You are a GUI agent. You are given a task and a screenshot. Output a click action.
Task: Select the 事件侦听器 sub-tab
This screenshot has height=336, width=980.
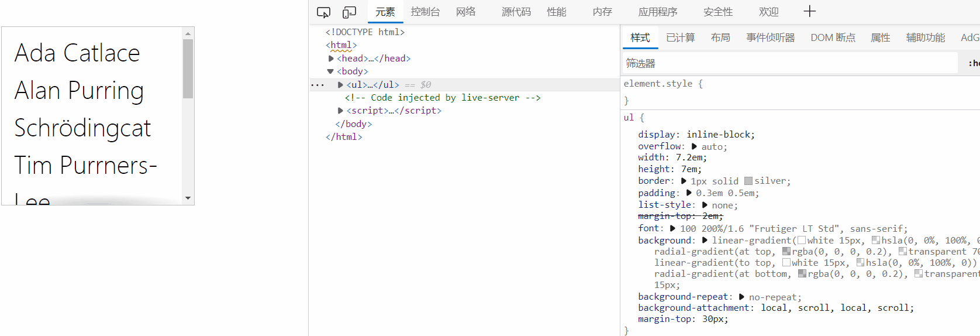click(x=771, y=37)
